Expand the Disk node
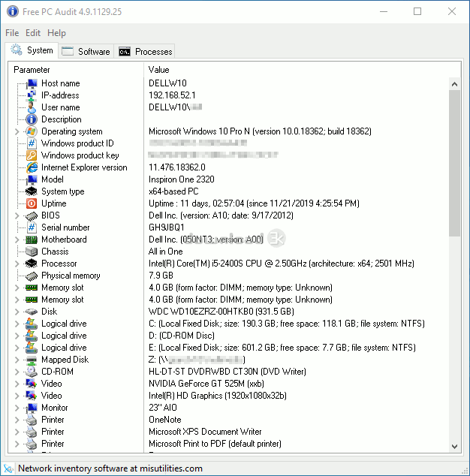Viewport: 470px width, 476px height. tap(17, 312)
